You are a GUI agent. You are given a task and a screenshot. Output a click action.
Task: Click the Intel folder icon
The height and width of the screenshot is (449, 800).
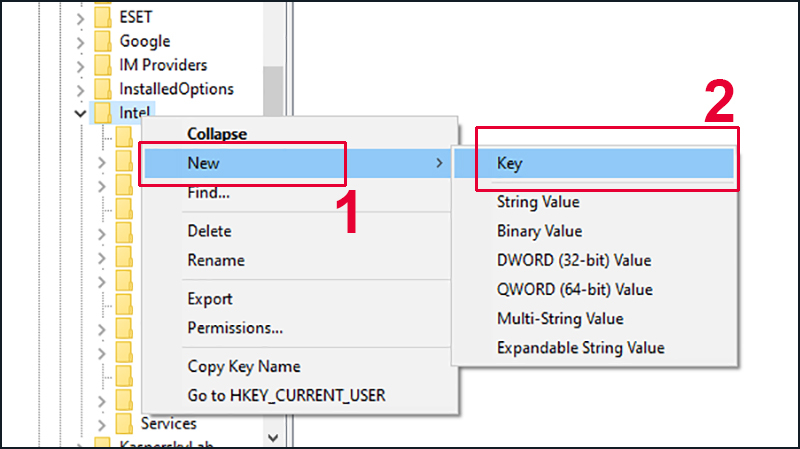pos(102,113)
